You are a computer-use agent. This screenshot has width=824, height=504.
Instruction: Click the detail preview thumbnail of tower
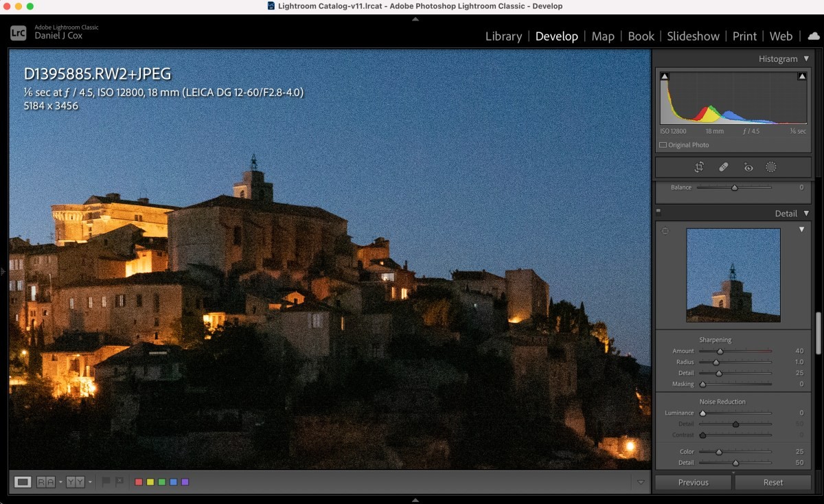pyautogui.click(x=733, y=275)
